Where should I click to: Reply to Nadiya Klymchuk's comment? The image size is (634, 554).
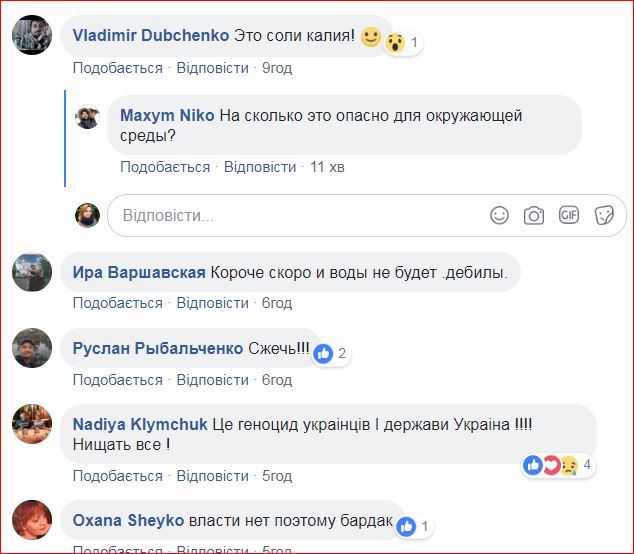[x=213, y=477]
